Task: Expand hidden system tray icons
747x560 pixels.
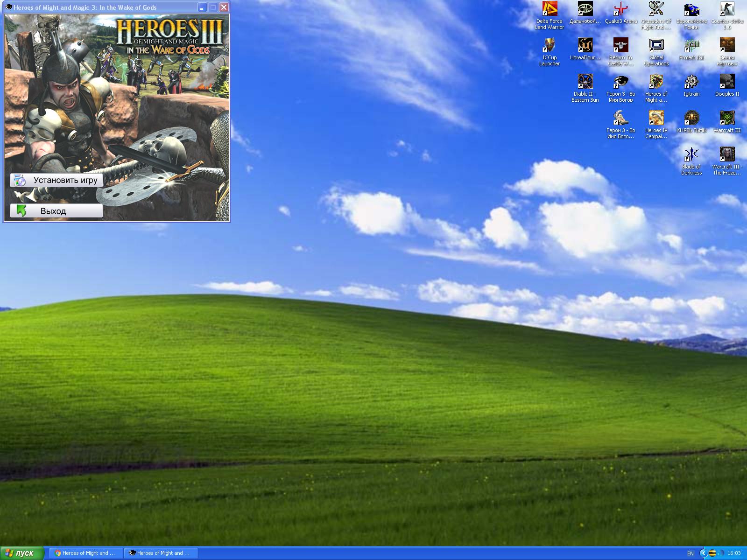Action: click(x=703, y=553)
